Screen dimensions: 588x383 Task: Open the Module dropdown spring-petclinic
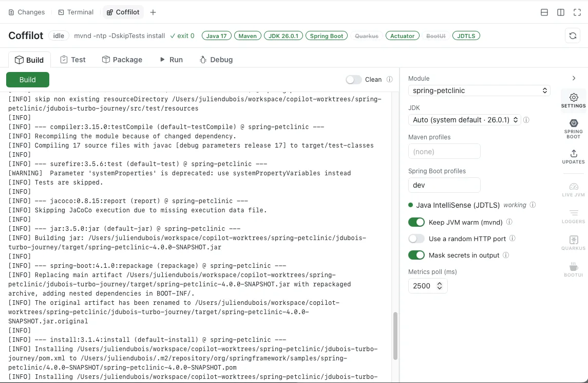pos(479,90)
